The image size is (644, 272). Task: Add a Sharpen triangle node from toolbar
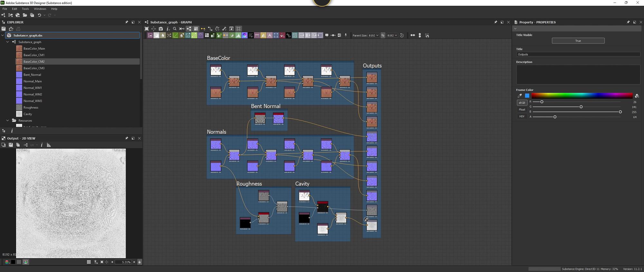[263, 35]
